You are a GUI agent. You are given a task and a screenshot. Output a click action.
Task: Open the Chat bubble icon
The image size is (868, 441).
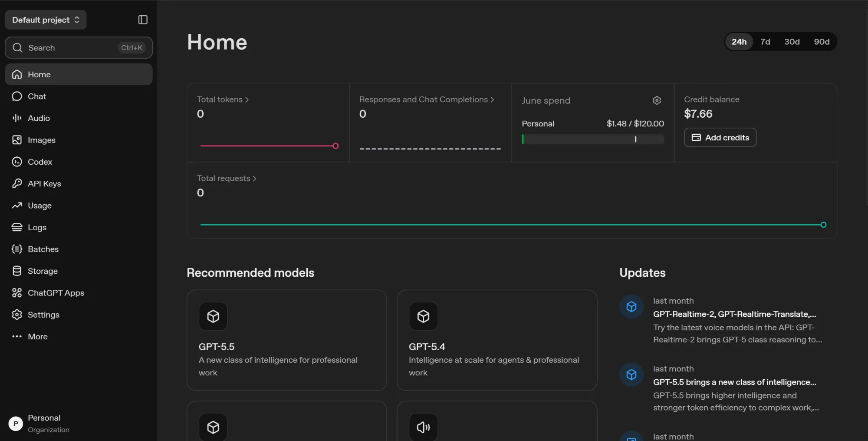coord(17,96)
